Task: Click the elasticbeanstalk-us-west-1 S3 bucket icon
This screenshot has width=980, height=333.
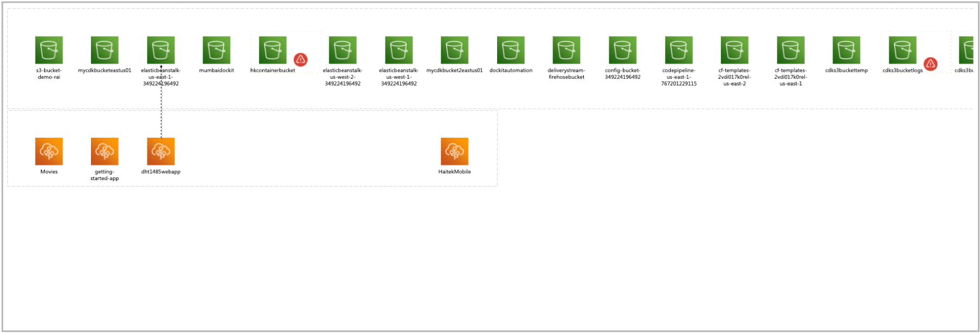Action: click(x=399, y=50)
